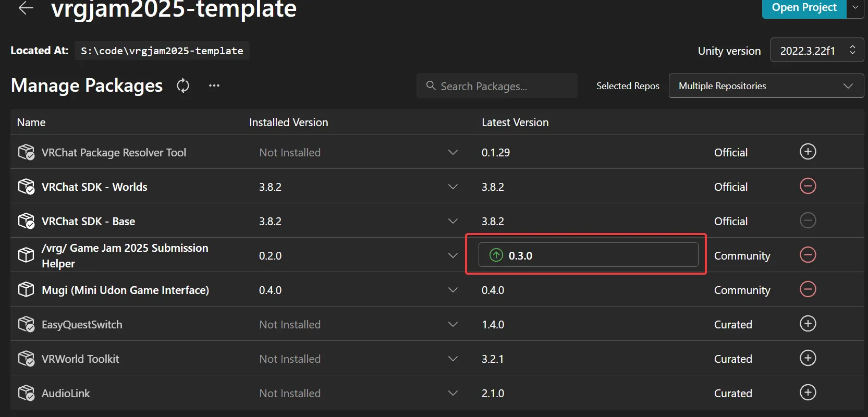This screenshot has height=417, width=868.
Task: Click the Manage Packages heading
Action: [x=87, y=85]
